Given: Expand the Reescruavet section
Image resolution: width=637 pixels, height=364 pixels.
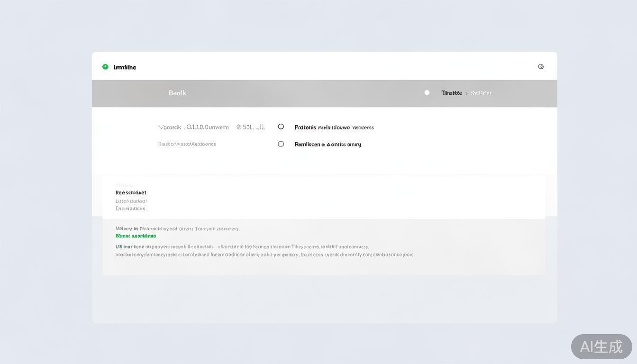Looking at the screenshot, I should (131, 192).
